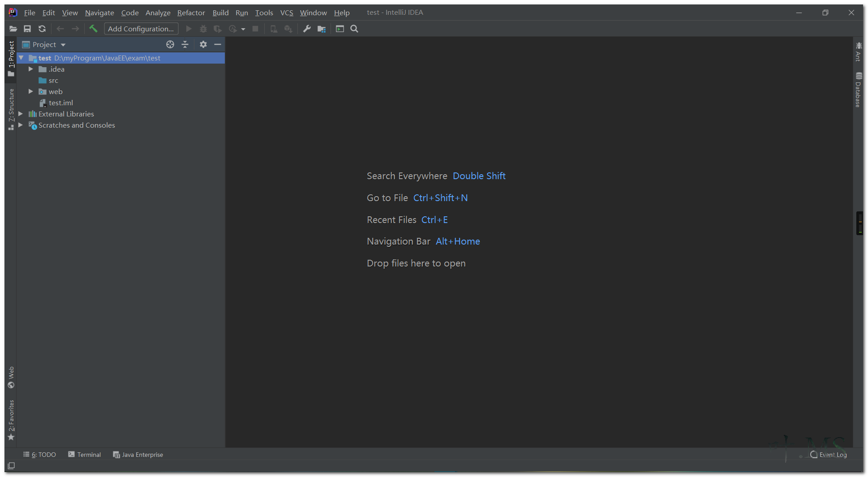Open the Run menu
The height and width of the screenshot is (477, 868).
242,13
